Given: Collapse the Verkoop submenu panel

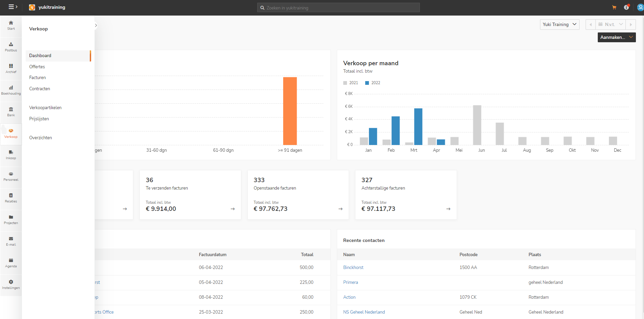Looking at the screenshot, I should click(x=96, y=25).
